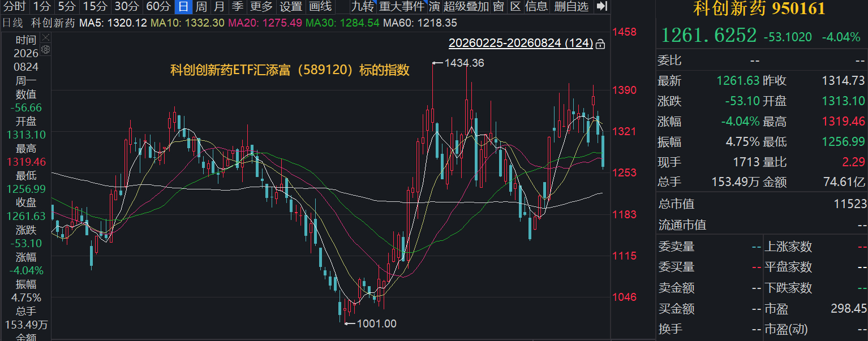868x341 pixels.
Task: Click the 委比 row label
Action: tap(670, 61)
